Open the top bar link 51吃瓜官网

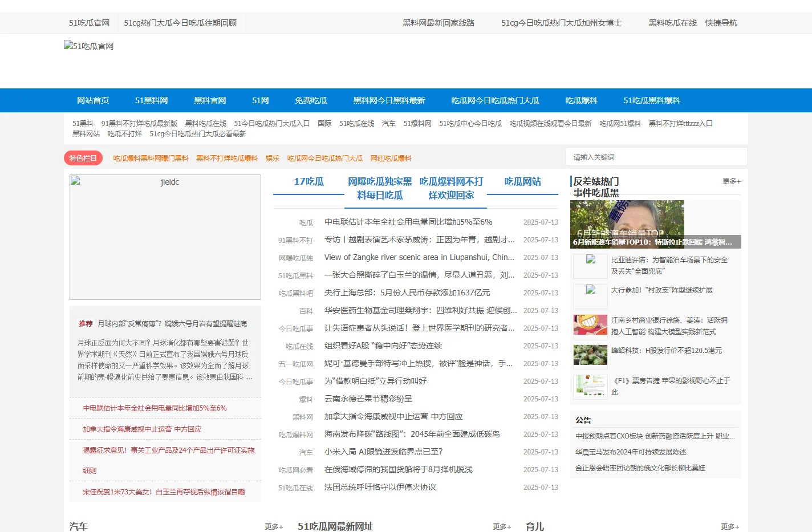pyautogui.click(x=90, y=23)
